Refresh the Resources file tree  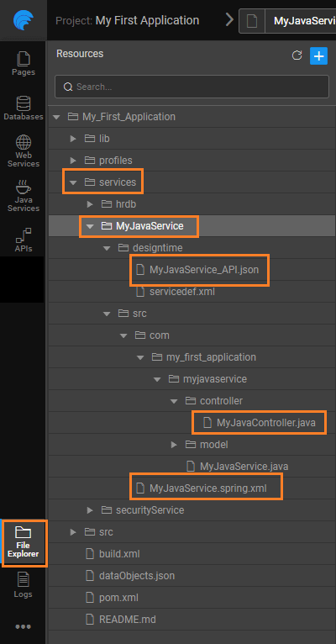[297, 55]
